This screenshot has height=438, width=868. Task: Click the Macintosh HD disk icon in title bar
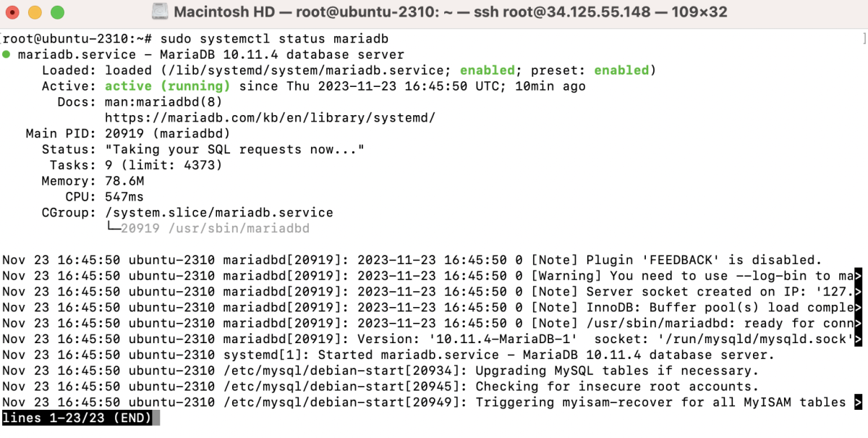(x=159, y=12)
